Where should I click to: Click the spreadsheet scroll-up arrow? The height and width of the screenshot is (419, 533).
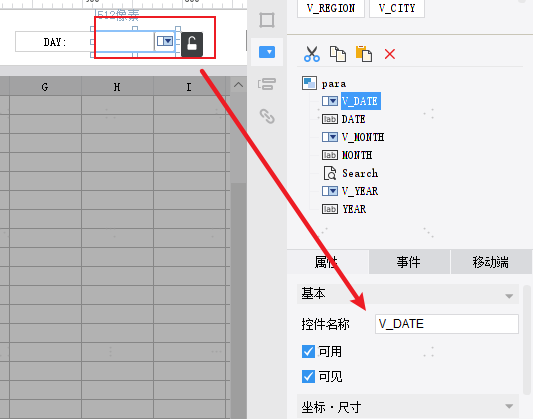click(239, 85)
